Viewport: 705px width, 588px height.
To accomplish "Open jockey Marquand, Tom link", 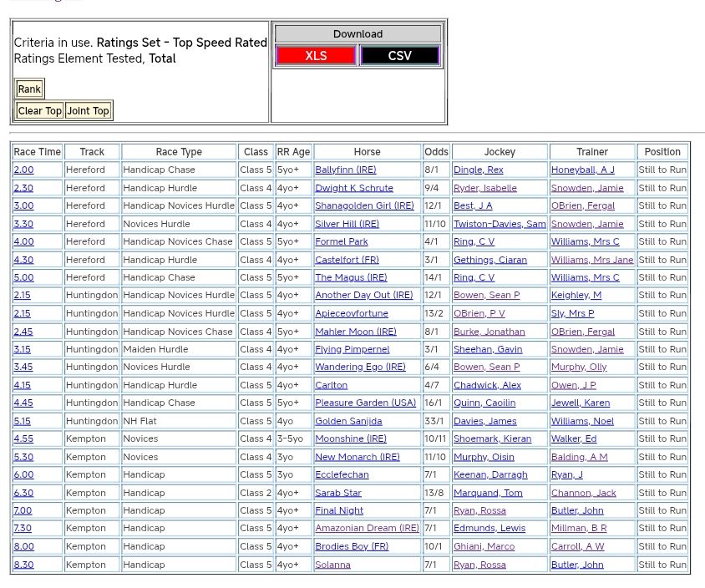I will pyautogui.click(x=487, y=493).
